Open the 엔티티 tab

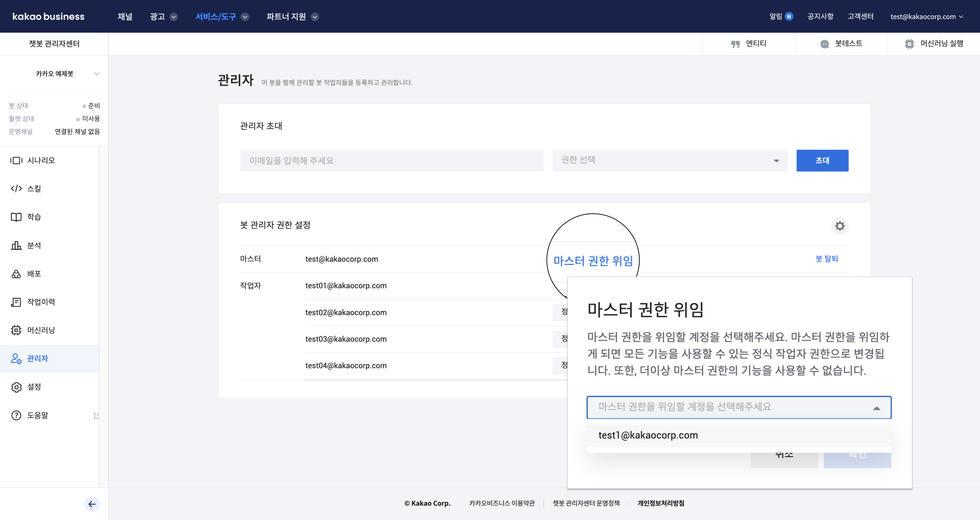(748, 44)
